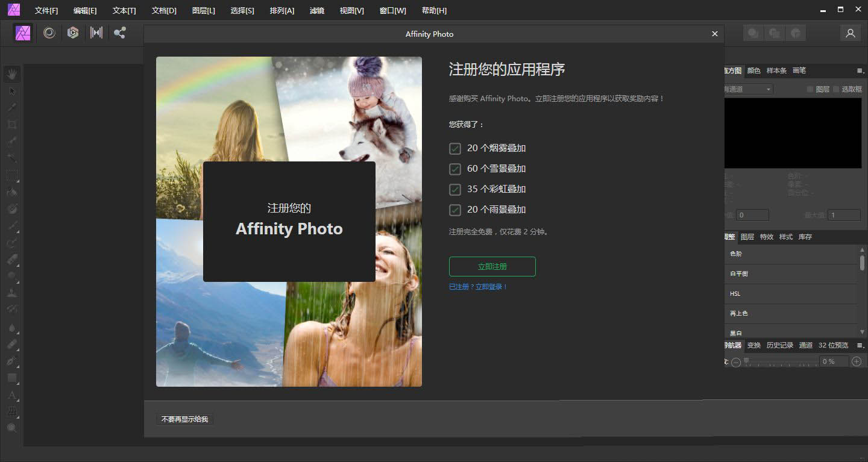The width and height of the screenshot is (868, 462).
Task: Choose the Artistic Text tool
Action: (x=12, y=395)
